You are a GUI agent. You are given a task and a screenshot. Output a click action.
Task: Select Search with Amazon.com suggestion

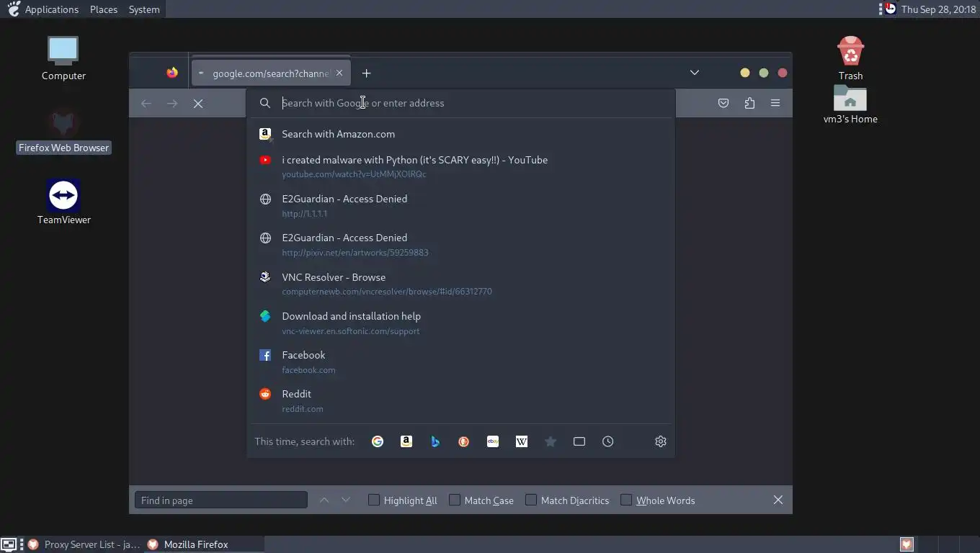460,134
